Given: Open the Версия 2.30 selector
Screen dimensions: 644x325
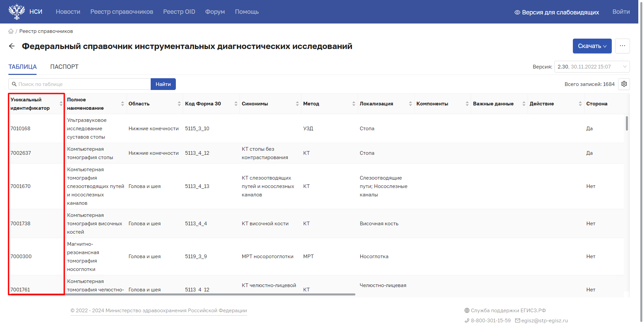Looking at the screenshot, I should [x=592, y=67].
